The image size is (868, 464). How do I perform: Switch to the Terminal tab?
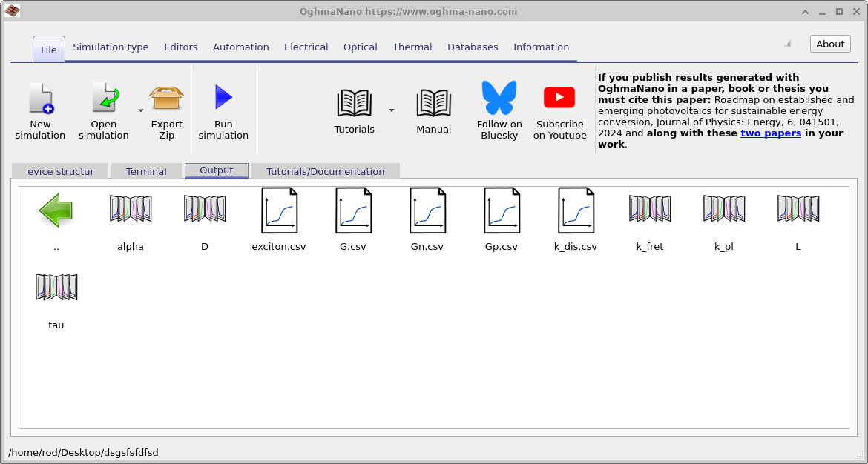(x=146, y=170)
